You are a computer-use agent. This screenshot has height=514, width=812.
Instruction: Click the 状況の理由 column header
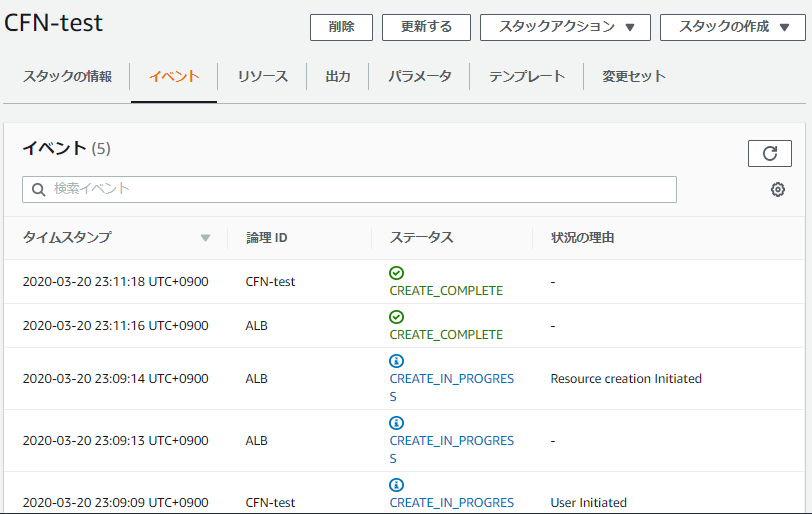click(x=583, y=238)
